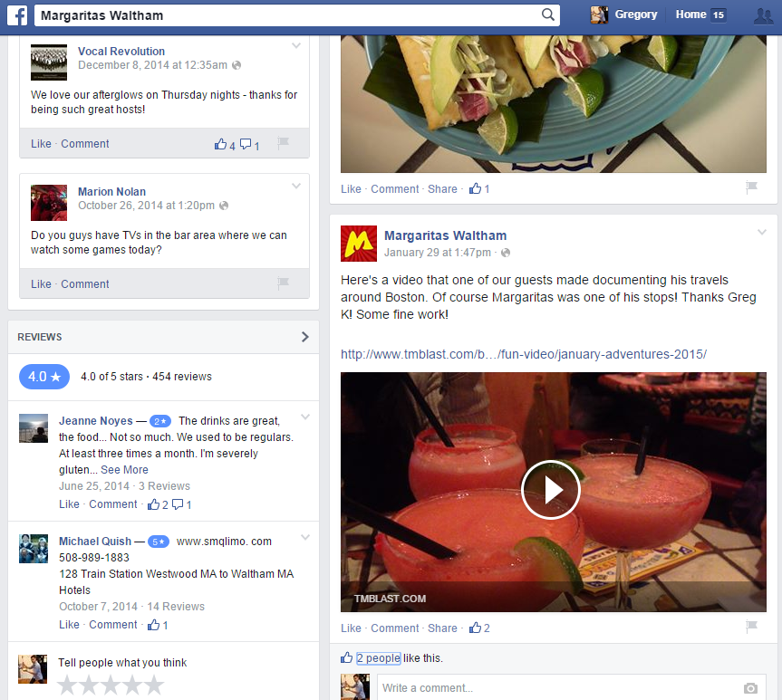Click public globe icon on Marion Nolan post

click(x=224, y=206)
